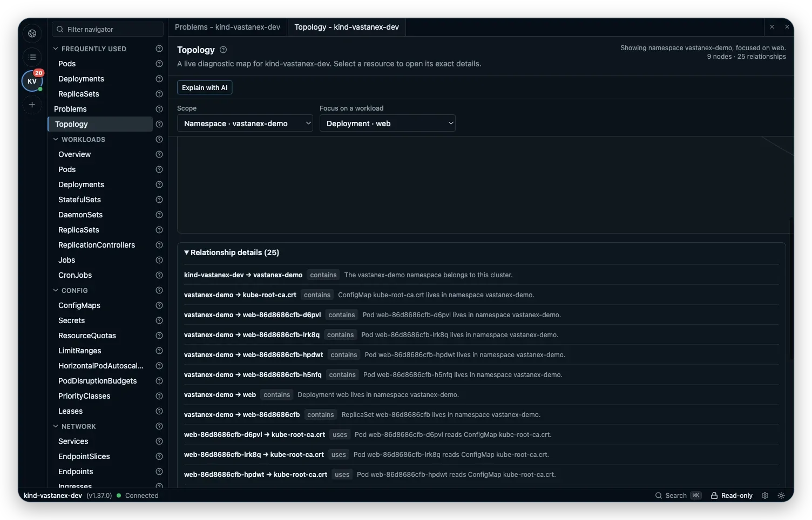Screen dimensions: 812x520
Task: Click the Filter navigator input
Action: click(107, 29)
